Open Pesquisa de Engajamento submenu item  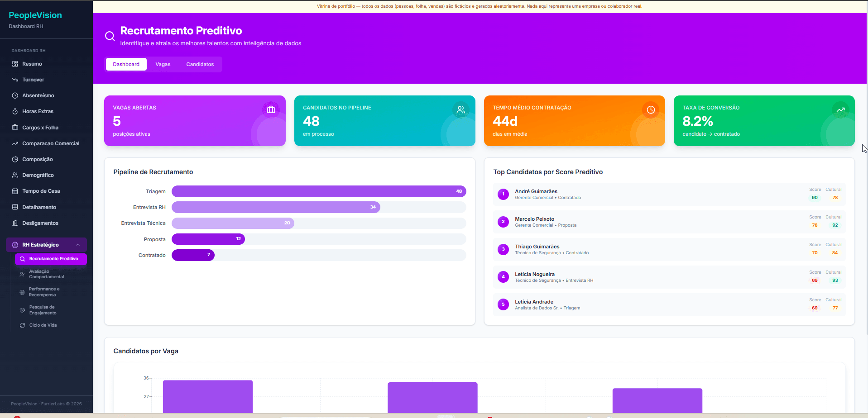pyautogui.click(x=51, y=310)
